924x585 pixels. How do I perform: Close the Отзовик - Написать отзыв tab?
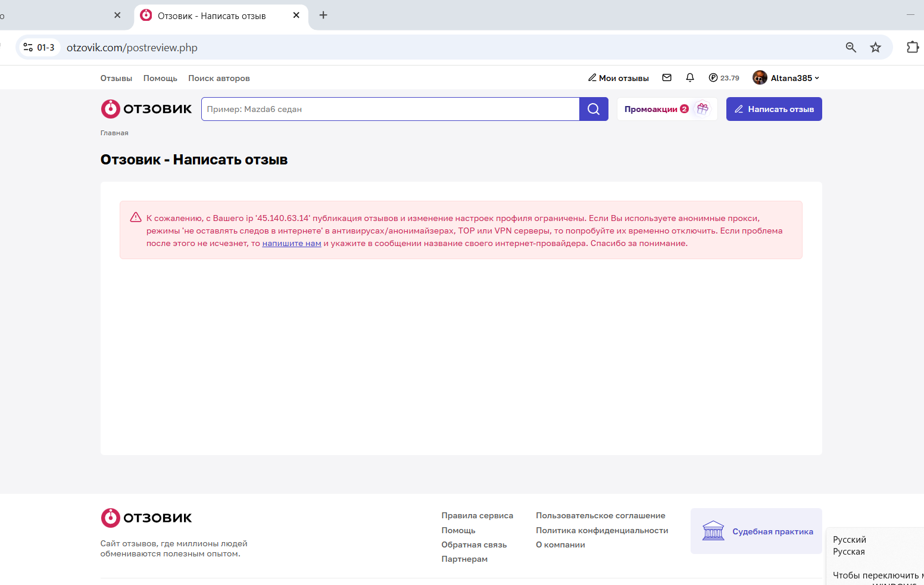(x=296, y=15)
